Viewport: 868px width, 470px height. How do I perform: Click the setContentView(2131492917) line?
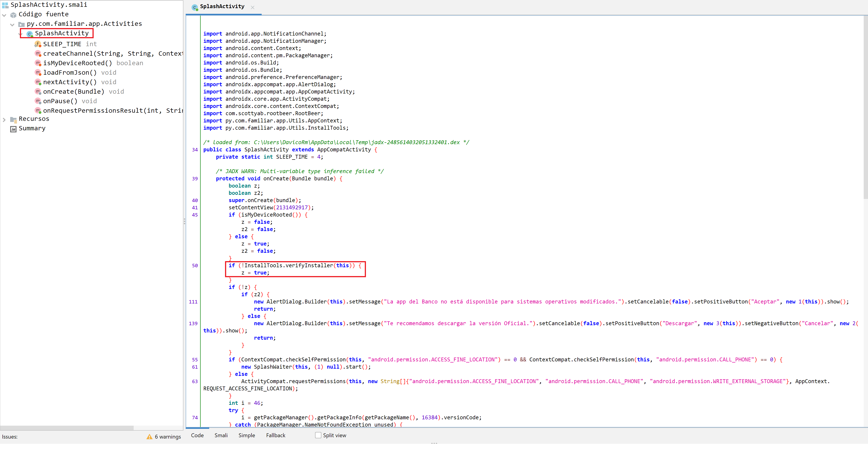[271, 207]
